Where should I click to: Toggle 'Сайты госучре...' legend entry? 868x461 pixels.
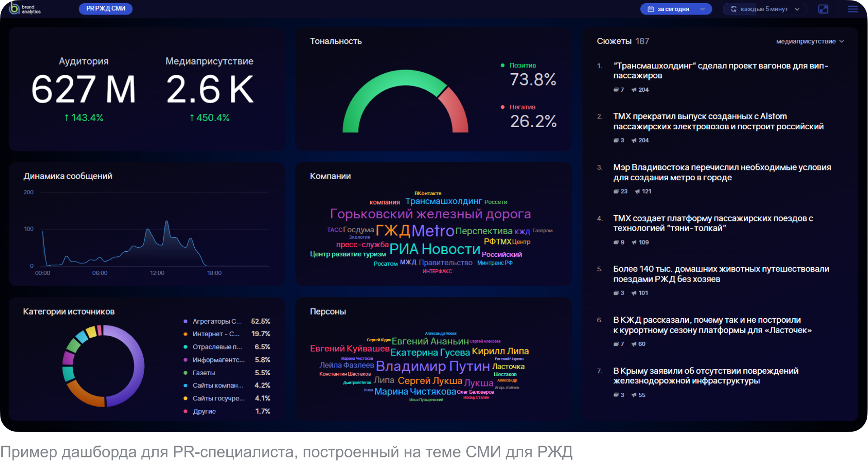(227, 399)
